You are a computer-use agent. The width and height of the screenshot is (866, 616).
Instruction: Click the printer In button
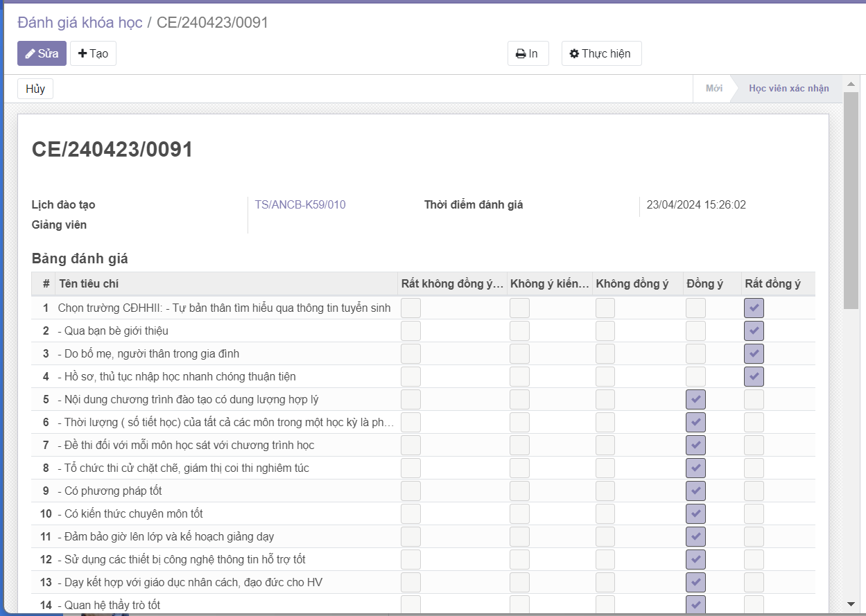pos(528,53)
